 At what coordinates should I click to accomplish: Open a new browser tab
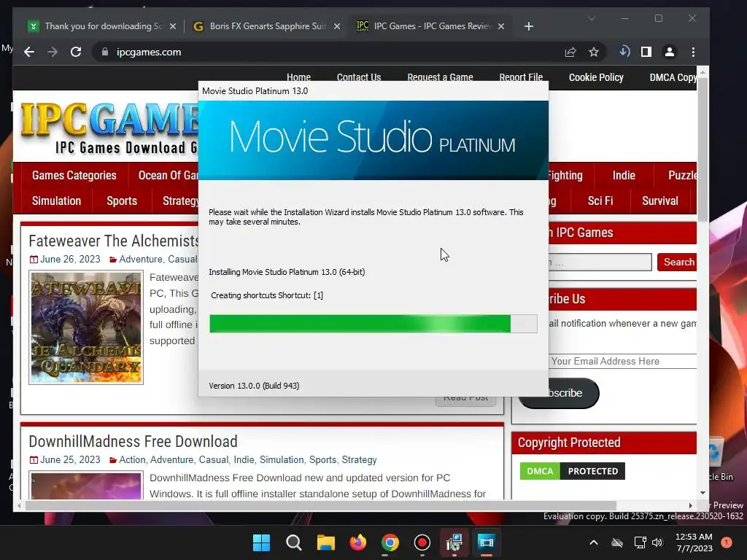[x=529, y=26]
